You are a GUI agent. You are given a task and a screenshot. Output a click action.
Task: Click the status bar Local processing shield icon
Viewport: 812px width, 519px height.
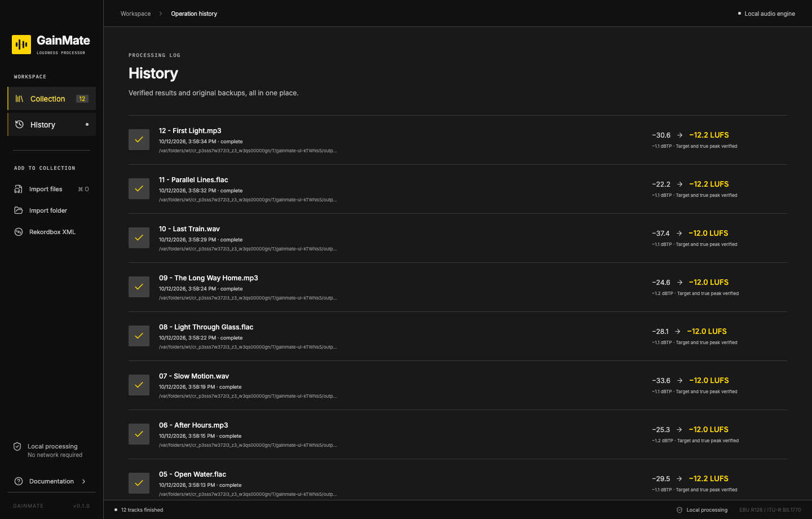[x=679, y=510]
